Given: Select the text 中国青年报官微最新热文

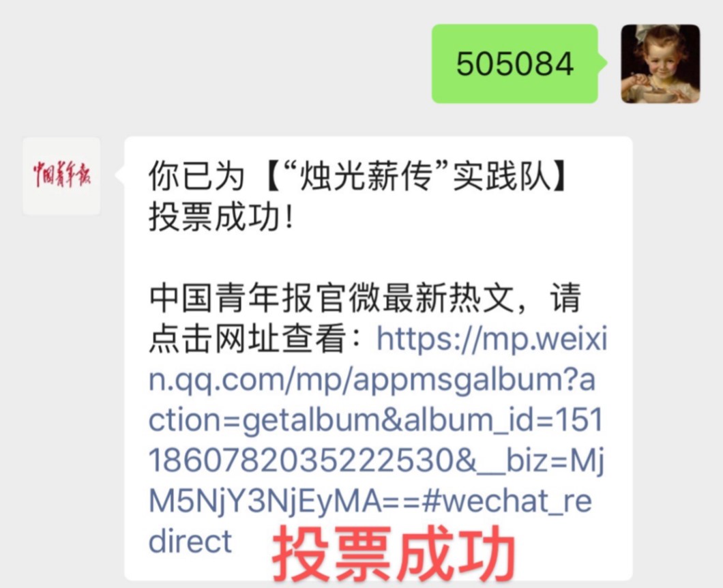Looking at the screenshot, I should tap(331, 298).
